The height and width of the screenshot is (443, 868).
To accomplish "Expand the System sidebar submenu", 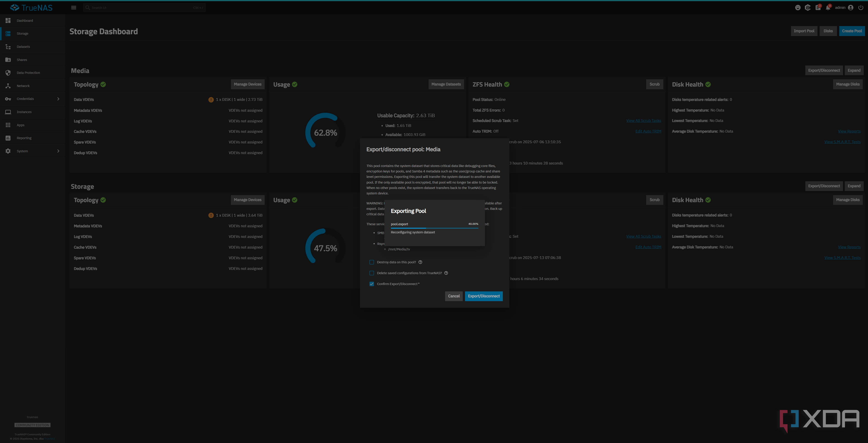I will [58, 151].
